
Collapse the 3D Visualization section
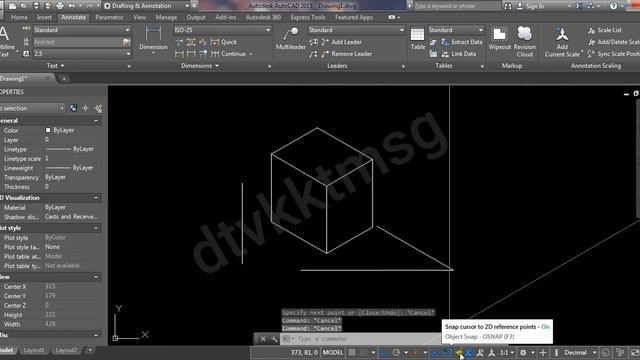96,198
